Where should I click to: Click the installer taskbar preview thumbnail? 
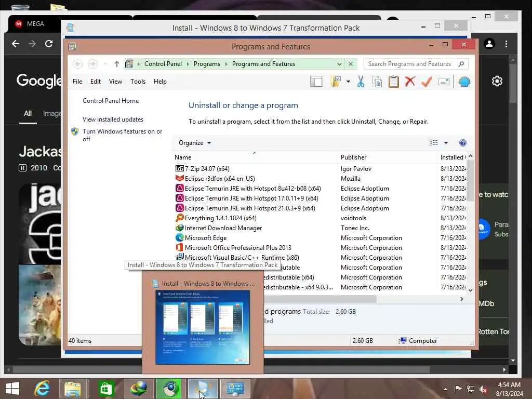(203, 327)
